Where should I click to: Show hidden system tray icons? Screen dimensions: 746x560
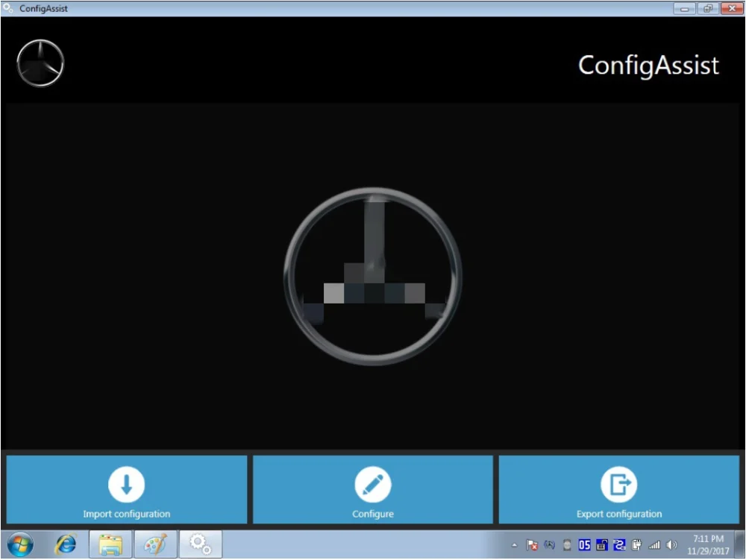[x=514, y=545]
